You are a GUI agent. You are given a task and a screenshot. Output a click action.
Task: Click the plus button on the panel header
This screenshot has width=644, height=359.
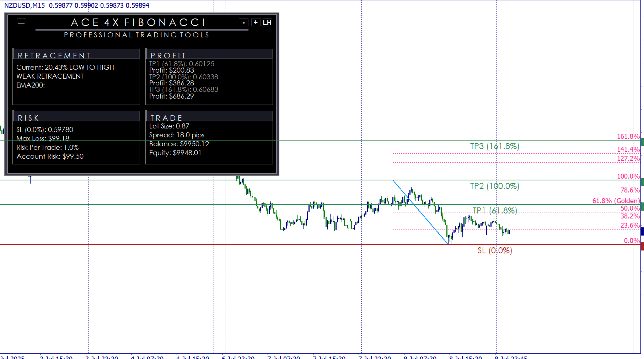256,22
